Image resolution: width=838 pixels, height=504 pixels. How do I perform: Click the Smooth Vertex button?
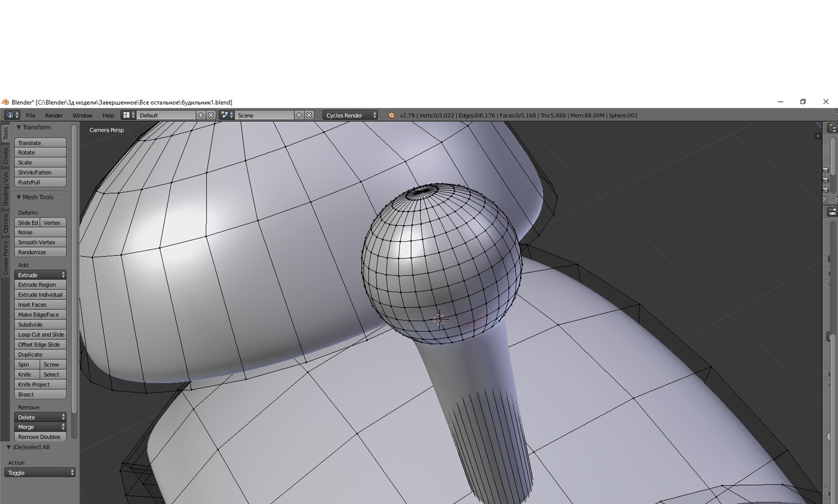[40, 242]
